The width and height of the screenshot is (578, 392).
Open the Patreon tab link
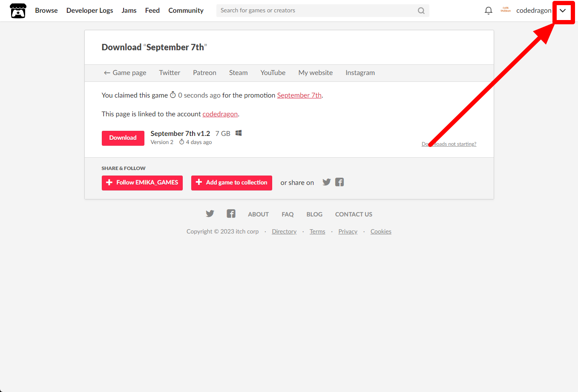click(204, 73)
